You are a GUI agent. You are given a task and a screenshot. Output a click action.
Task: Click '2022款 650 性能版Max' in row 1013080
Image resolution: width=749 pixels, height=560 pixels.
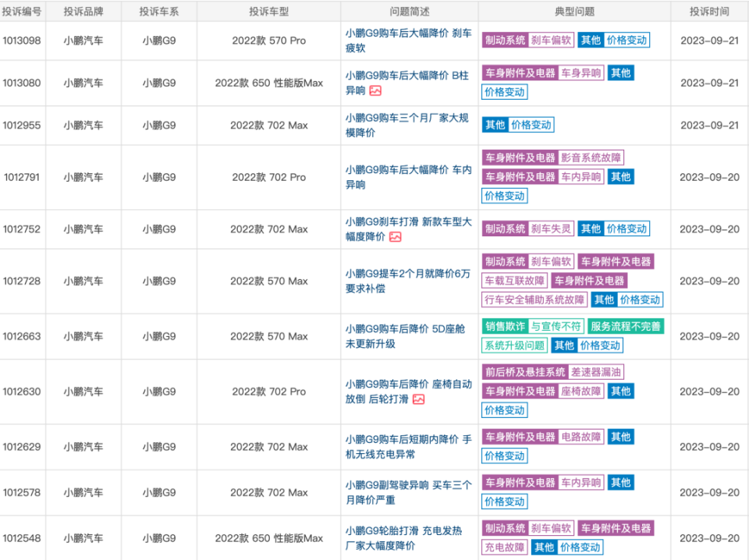(269, 83)
